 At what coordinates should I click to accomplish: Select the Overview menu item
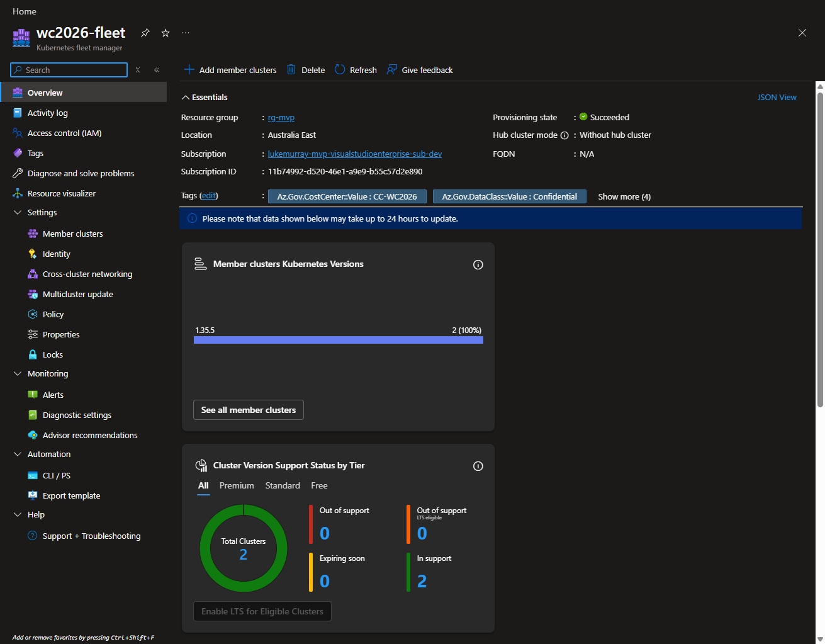click(83, 93)
